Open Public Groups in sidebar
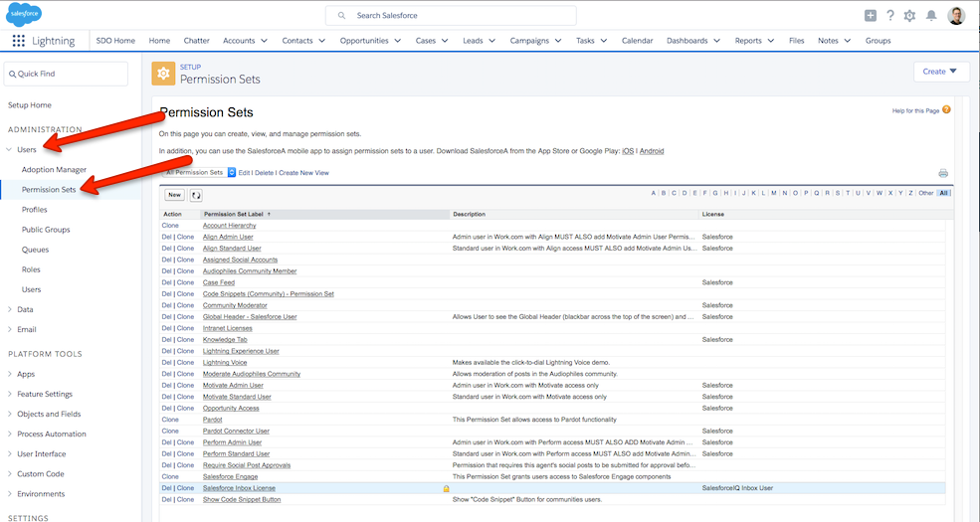Viewport: 980px width, 522px height. click(46, 230)
